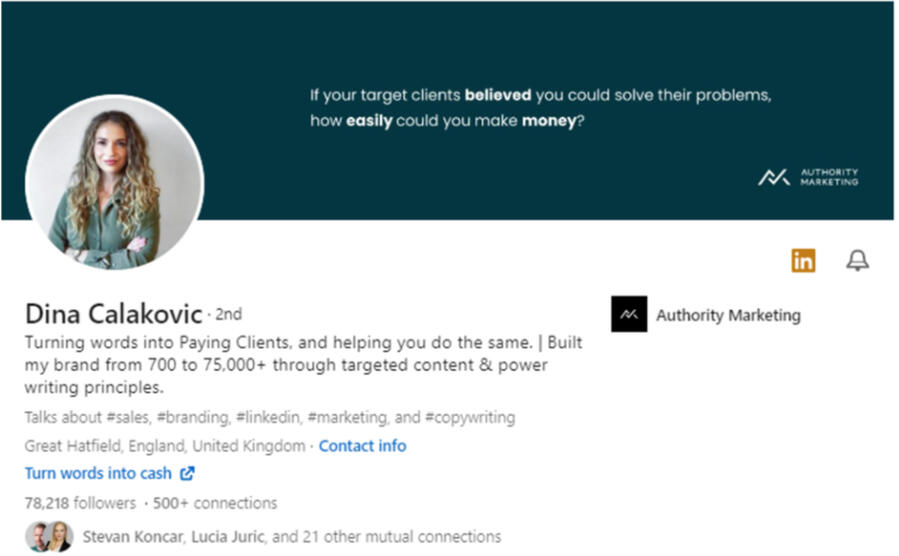Click the mutual connections avatar pair

[50, 537]
